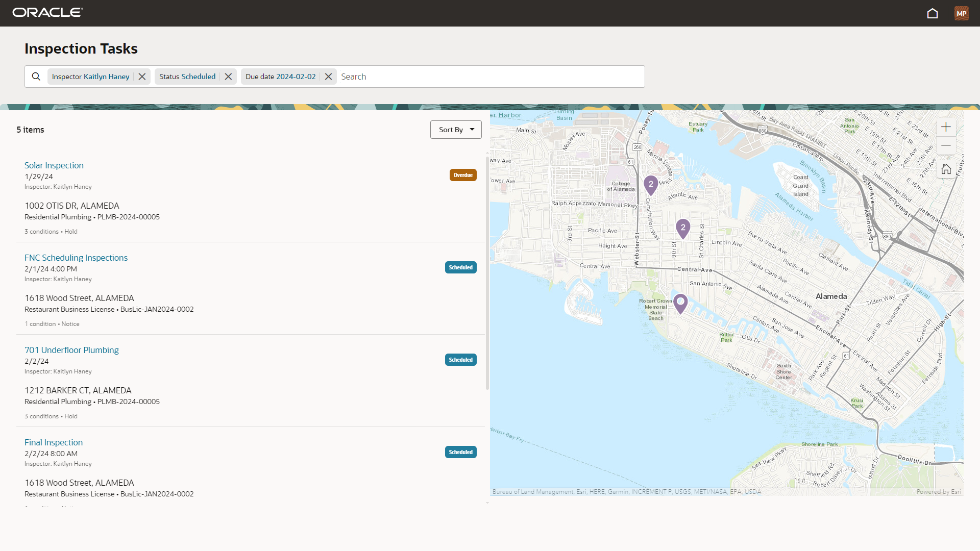980x551 pixels.
Task: Click the MP user avatar icon
Action: (962, 13)
